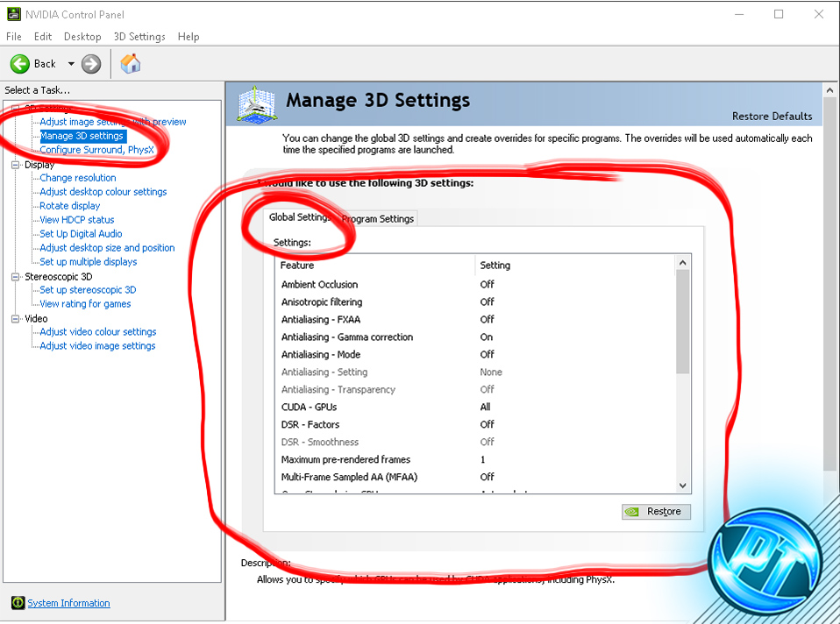This screenshot has width=840, height=624.
Task: Click the main page scroll up arrow
Action: [829, 90]
